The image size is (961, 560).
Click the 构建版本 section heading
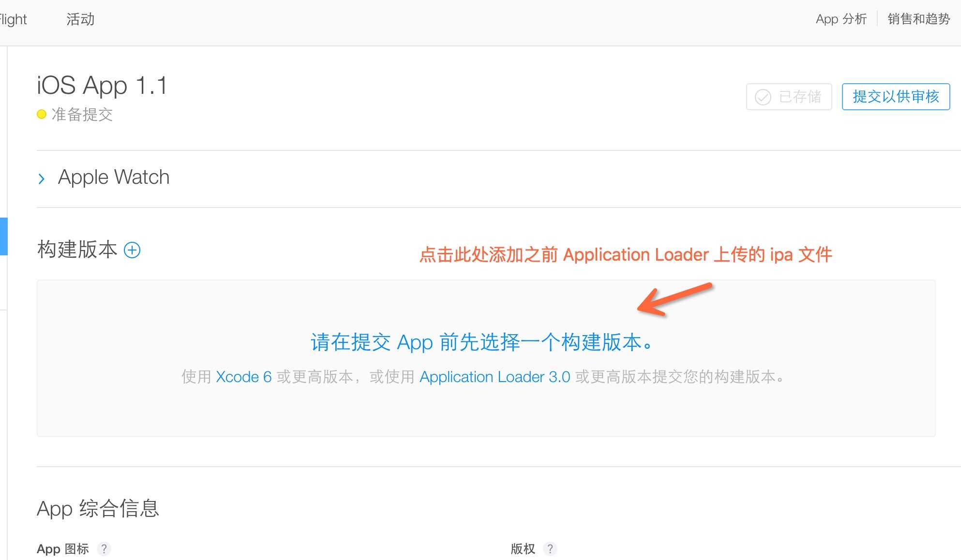point(77,250)
